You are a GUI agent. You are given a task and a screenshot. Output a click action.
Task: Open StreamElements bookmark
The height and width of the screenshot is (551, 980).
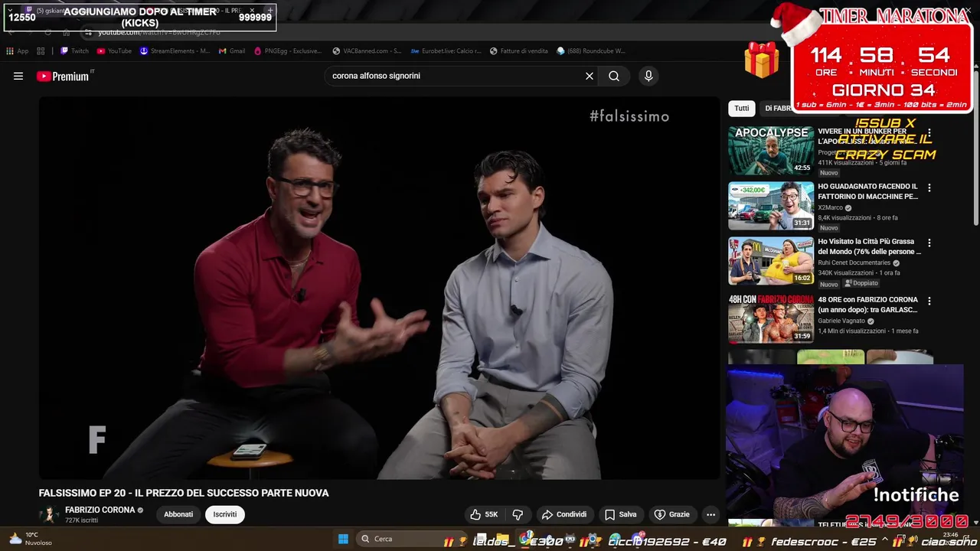point(174,51)
